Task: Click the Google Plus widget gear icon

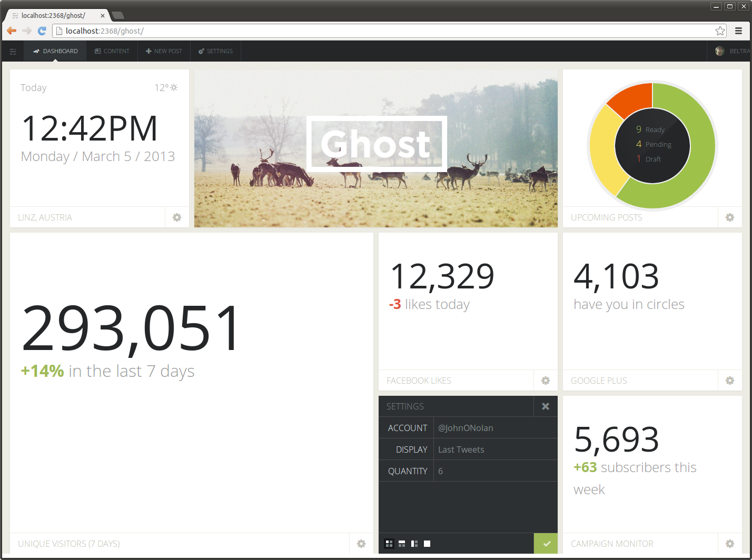Action: coord(730,381)
